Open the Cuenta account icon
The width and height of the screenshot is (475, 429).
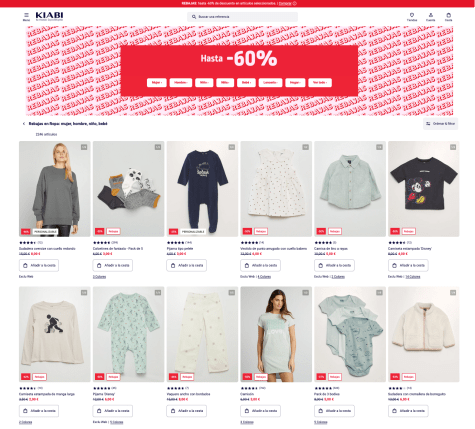coord(431,17)
